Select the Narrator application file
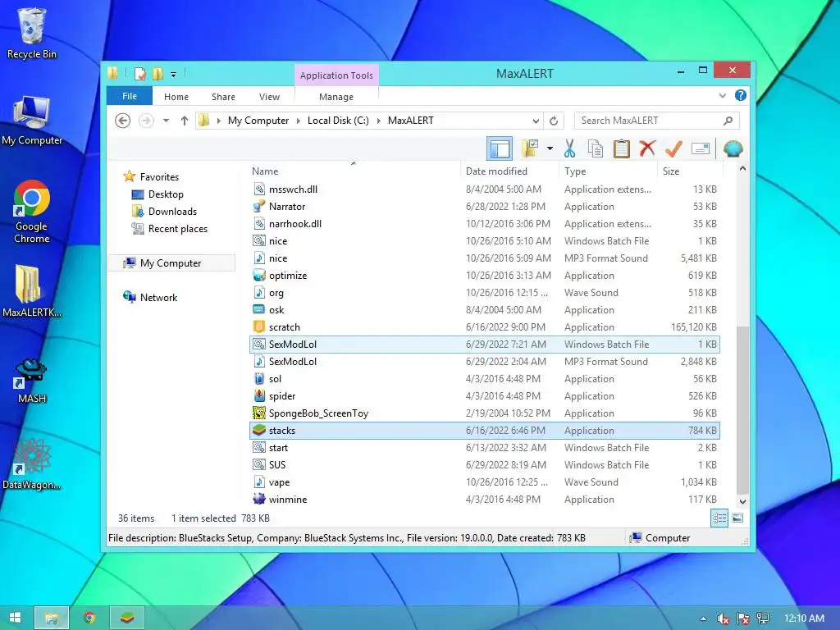Screen dimensions: 840x630 485,206
